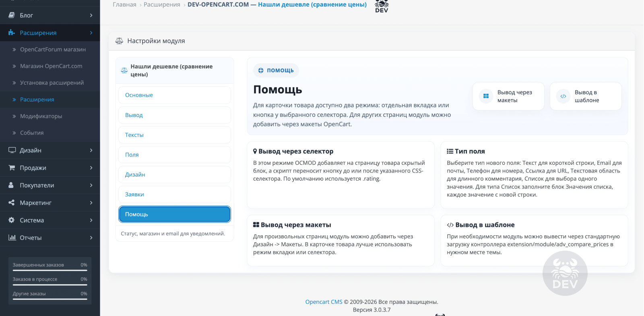Expand the Дизайн sidebar chevron
Screen dimensions: 644x316
[91, 150]
